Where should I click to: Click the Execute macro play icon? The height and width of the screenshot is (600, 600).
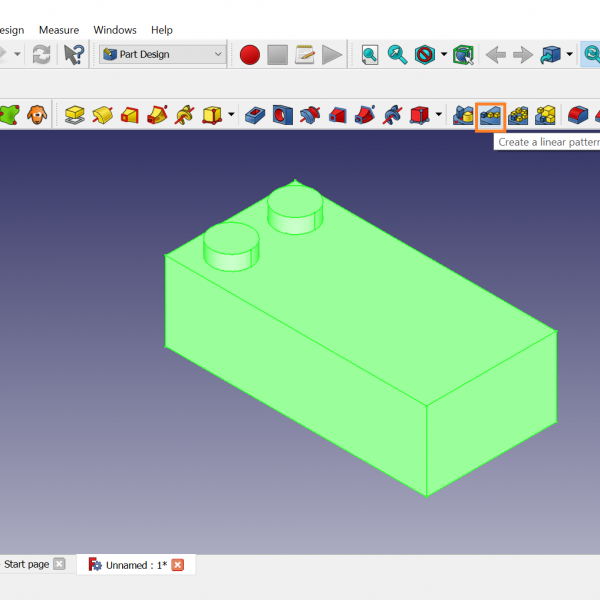point(332,55)
